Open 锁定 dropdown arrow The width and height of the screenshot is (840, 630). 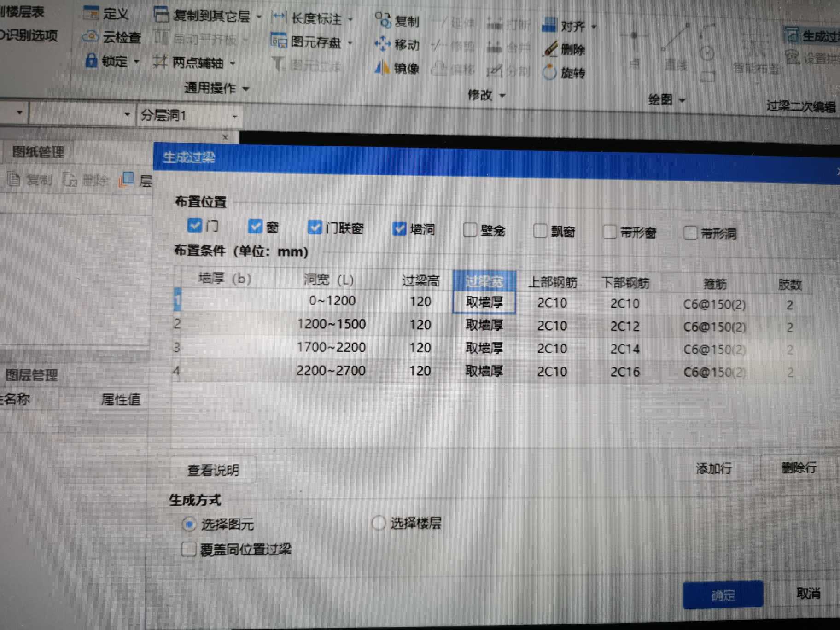pyautogui.click(x=136, y=61)
